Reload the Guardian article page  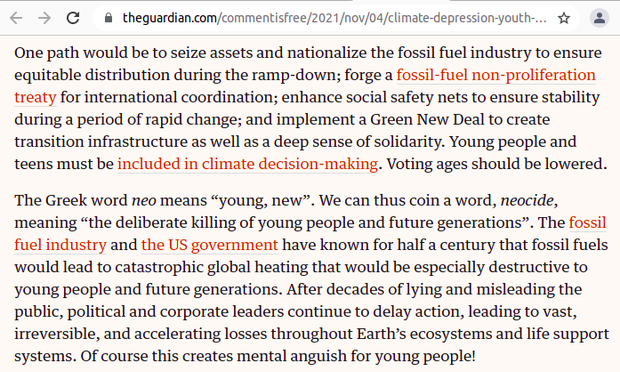click(73, 18)
